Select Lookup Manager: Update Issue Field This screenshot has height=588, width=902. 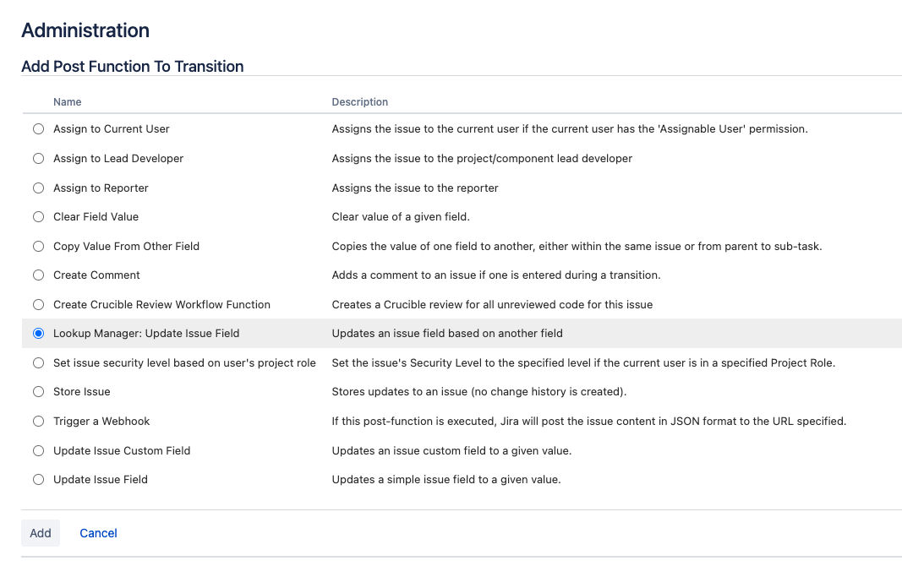38,333
